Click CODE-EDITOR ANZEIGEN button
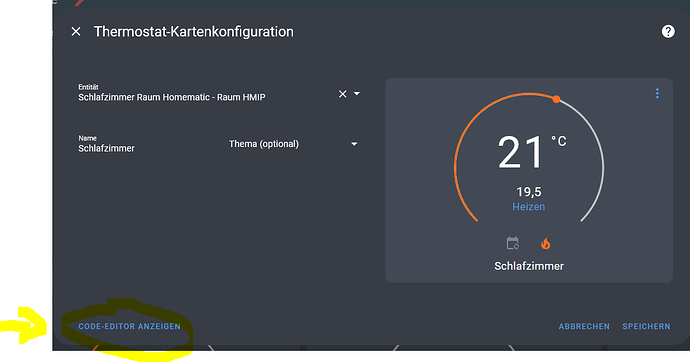This screenshot has width=690, height=362. 129,326
